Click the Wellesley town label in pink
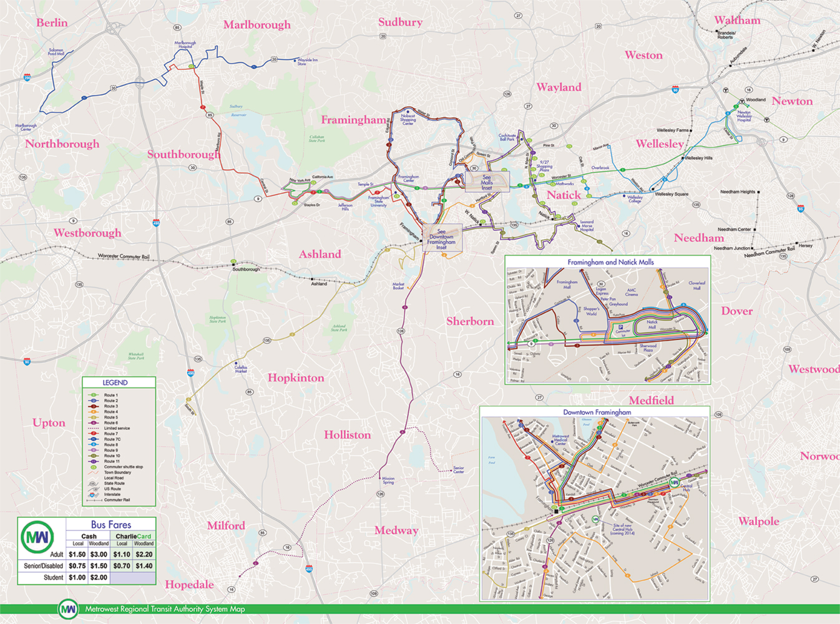This screenshot has height=624, width=840. click(x=660, y=144)
